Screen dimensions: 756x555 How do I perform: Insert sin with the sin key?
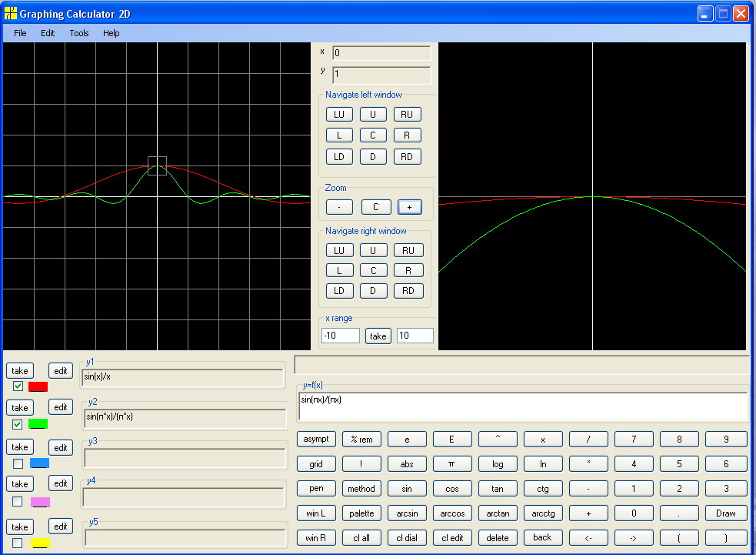[407, 488]
